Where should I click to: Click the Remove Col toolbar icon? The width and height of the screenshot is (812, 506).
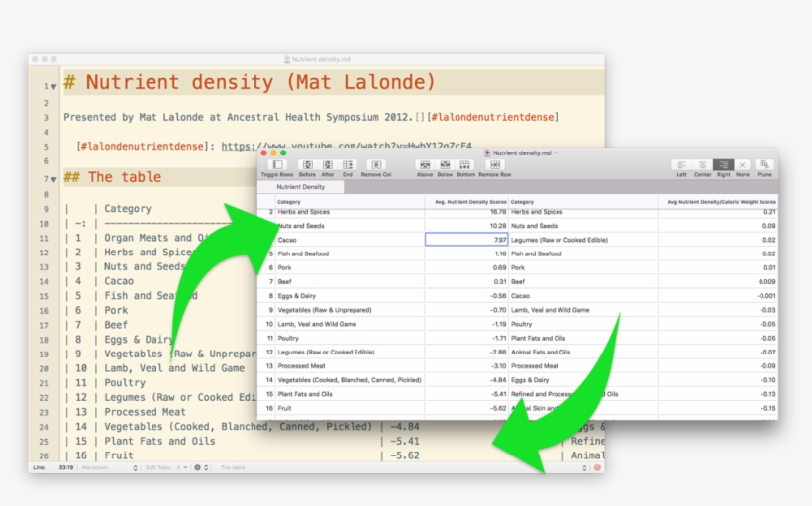pos(376,164)
